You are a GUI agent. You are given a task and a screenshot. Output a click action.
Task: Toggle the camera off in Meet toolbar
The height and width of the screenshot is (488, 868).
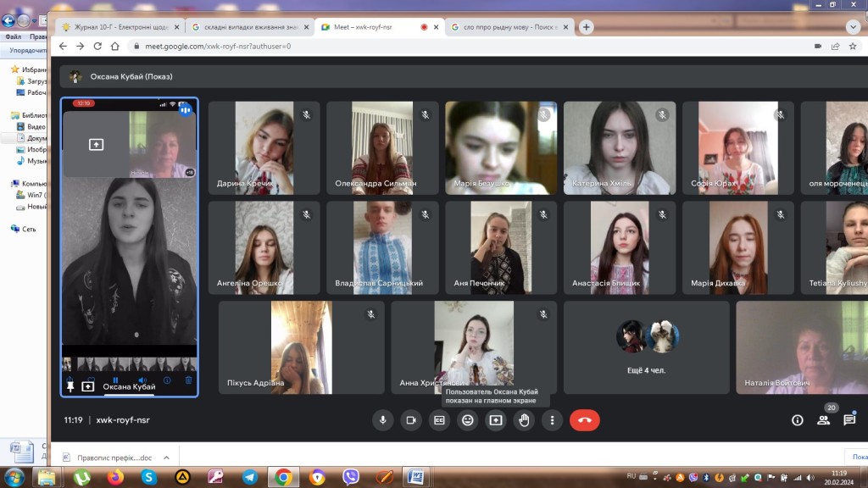pos(411,419)
